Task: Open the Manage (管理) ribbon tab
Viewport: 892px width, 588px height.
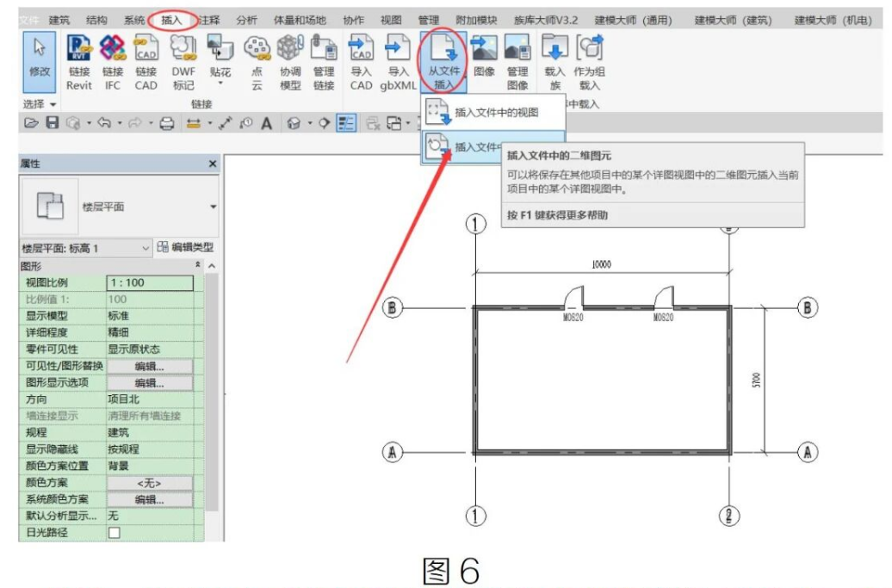Action: pos(429,20)
